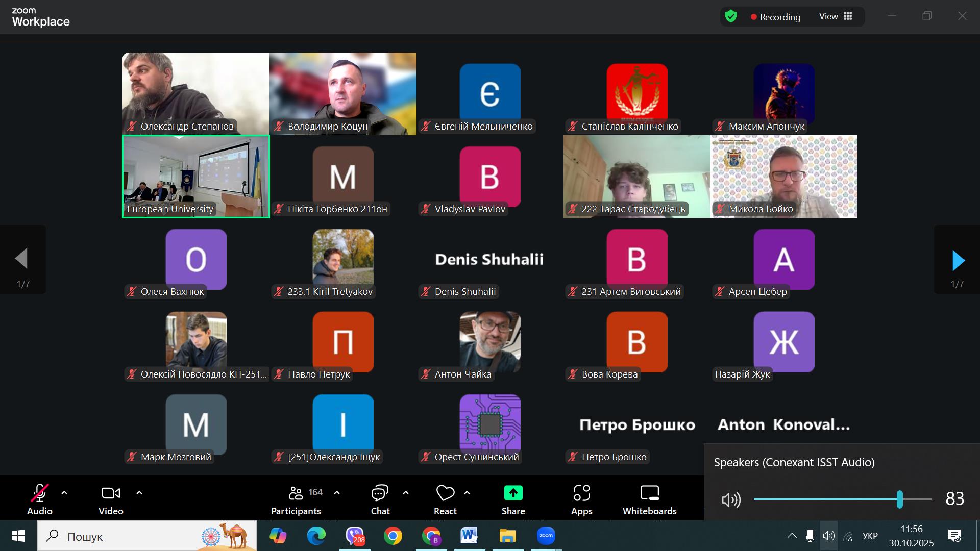Mute the system speaker icon in the volume popup
This screenshot has width=980, height=551.
pyautogui.click(x=731, y=499)
